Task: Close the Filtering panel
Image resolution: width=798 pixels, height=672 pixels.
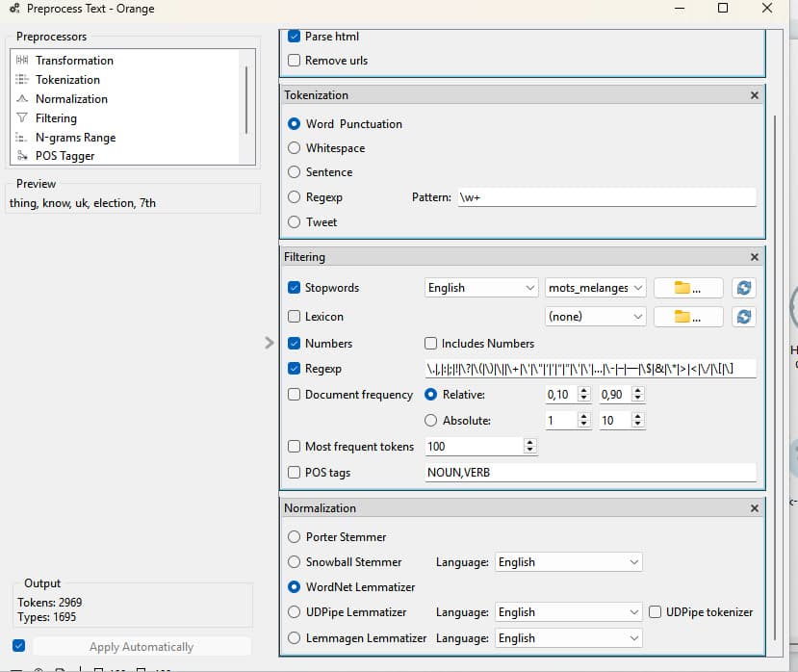Action: coord(755,257)
